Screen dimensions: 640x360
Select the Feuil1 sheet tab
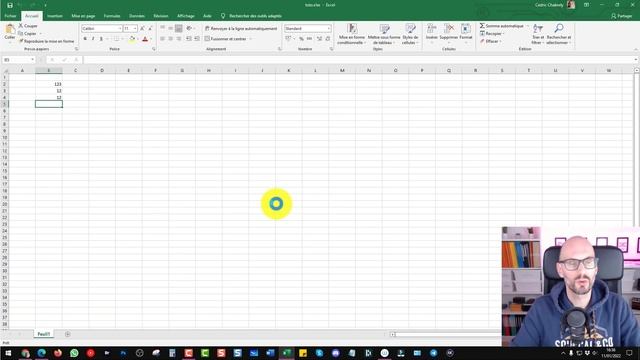(x=44, y=334)
